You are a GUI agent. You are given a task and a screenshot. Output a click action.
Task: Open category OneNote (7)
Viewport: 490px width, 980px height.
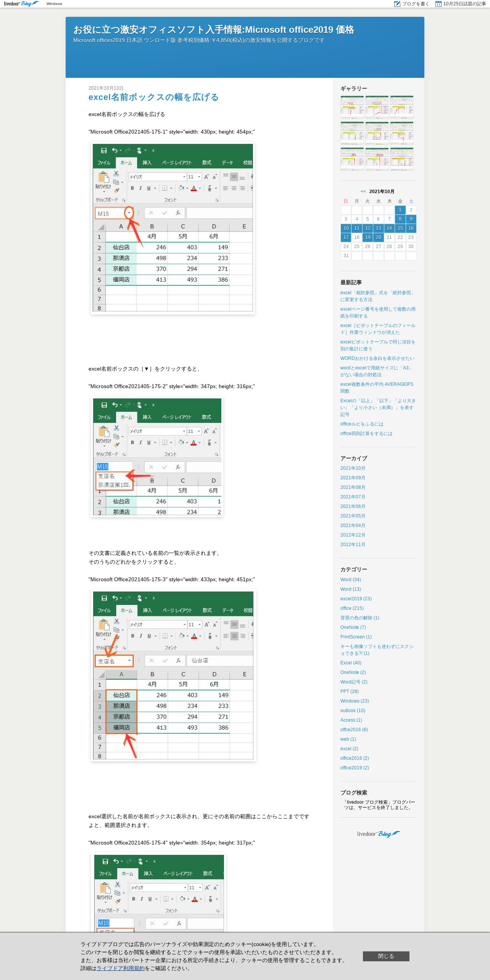[x=353, y=627]
